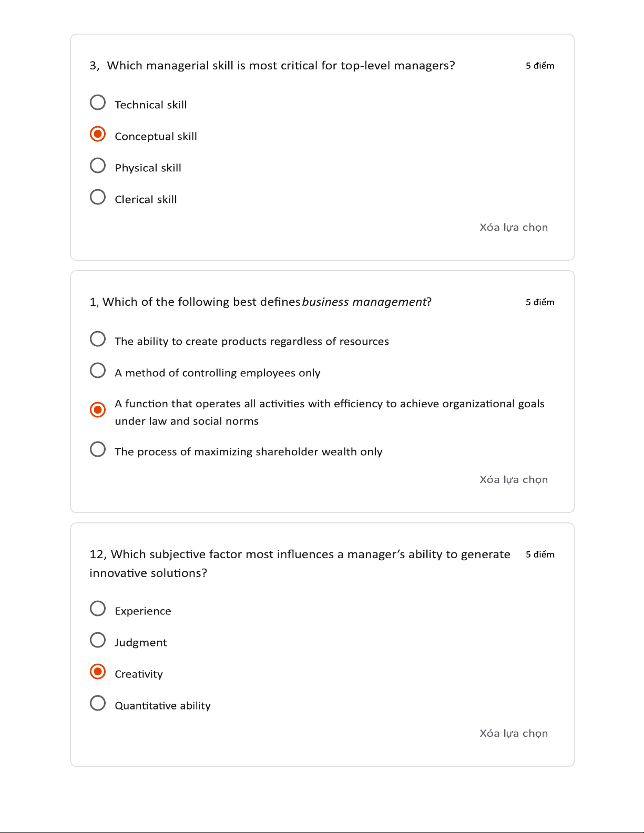Clear selection for question 3
This screenshot has width=644, height=833.
click(513, 227)
